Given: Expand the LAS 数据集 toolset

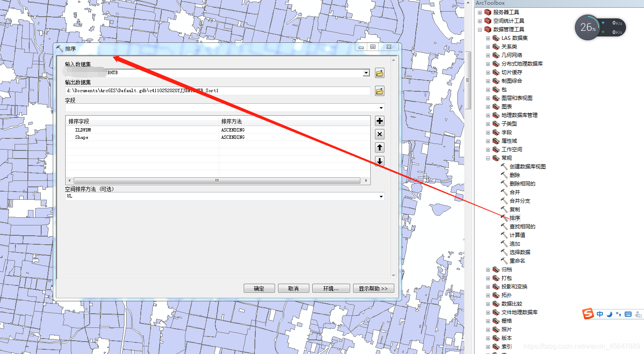Looking at the screenshot, I should (x=488, y=38).
